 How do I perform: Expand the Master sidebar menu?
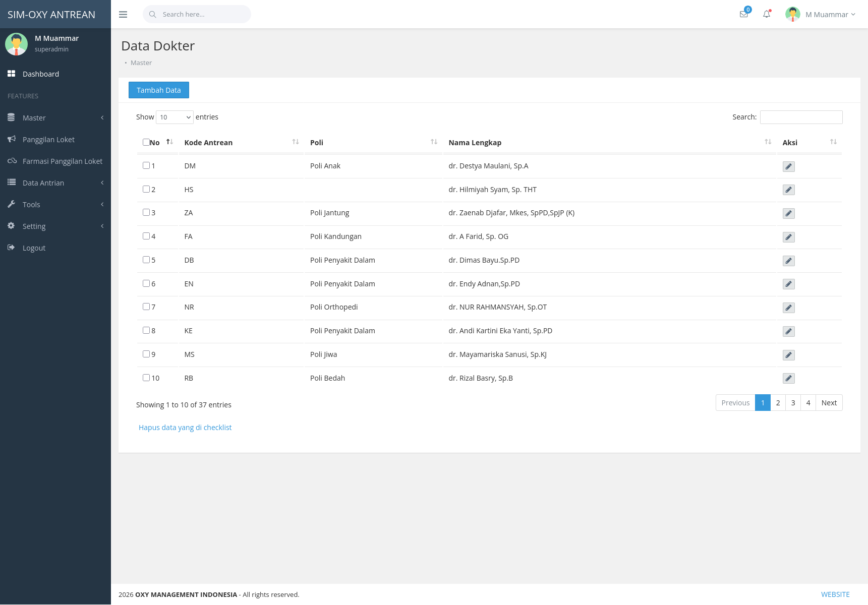55,118
